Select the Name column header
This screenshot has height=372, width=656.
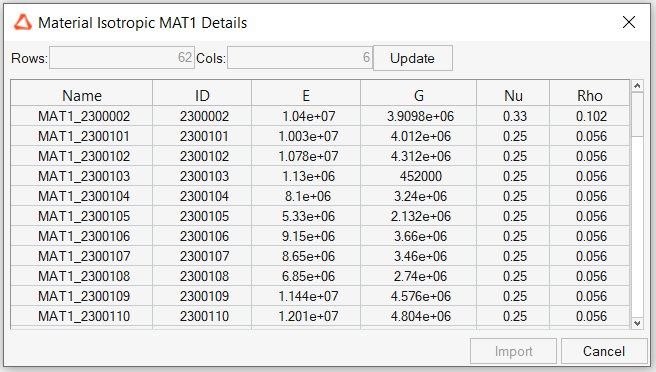coord(82,95)
